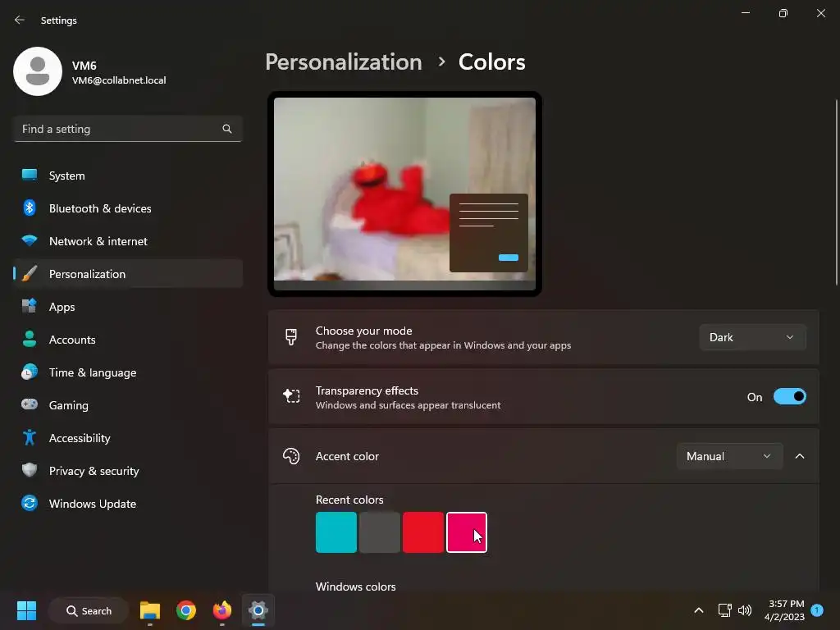This screenshot has width=840, height=630.
Task: Go to Time & language
Action: tap(128, 372)
